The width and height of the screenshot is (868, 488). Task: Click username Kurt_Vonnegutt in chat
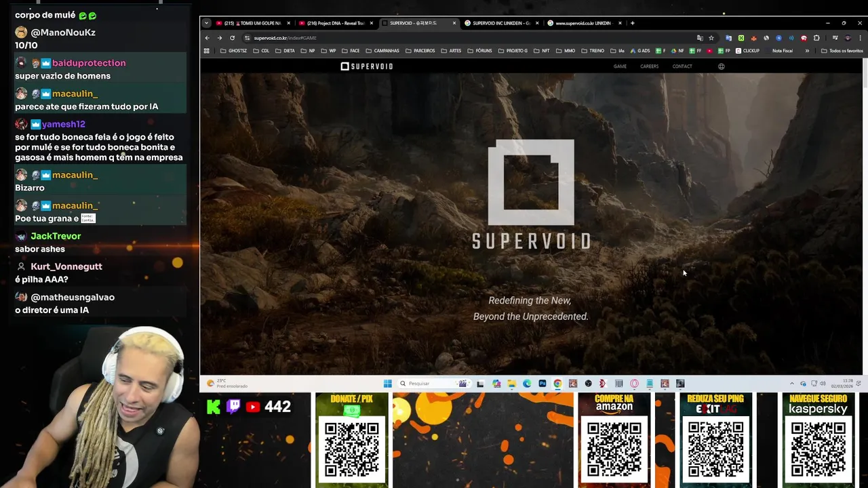pos(66,266)
